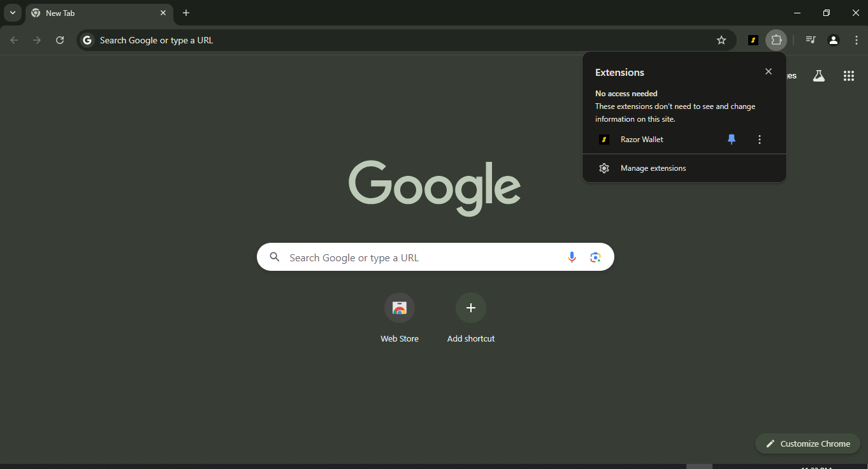Open the media controls icon
This screenshot has height=469, width=868.
(810, 40)
